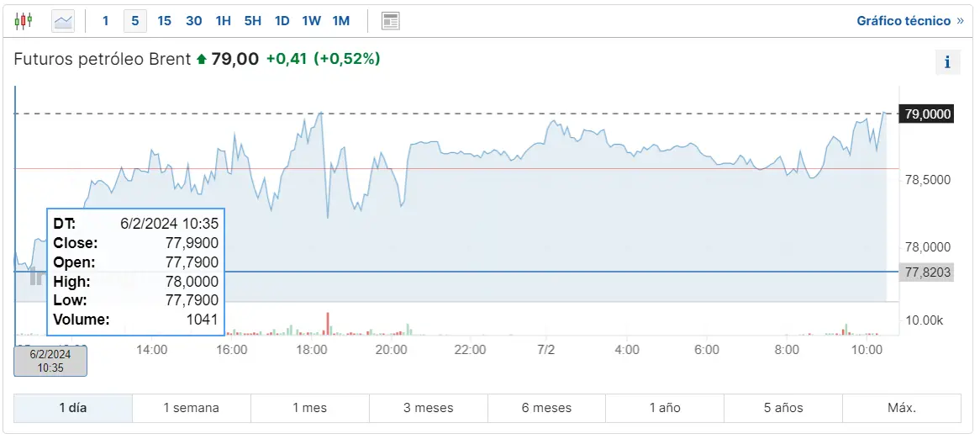The image size is (980, 439).
Task: Select the area chart type icon
Action: tap(63, 20)
